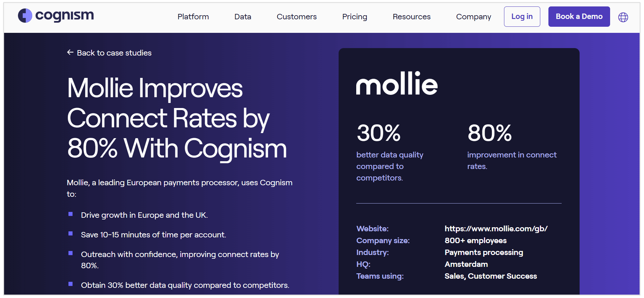644x298 pixels.
Task: Click the 30% data quality statistic
Action: point(379,133)
